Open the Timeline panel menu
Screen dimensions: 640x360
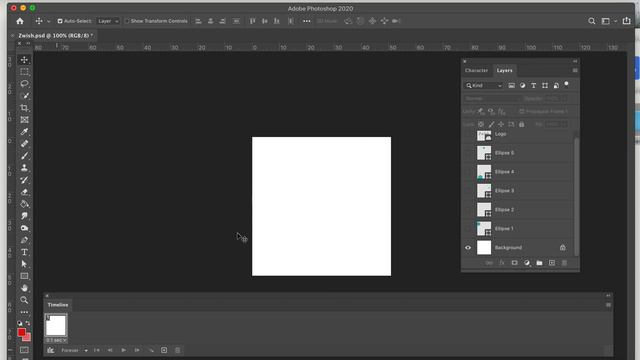608,304
